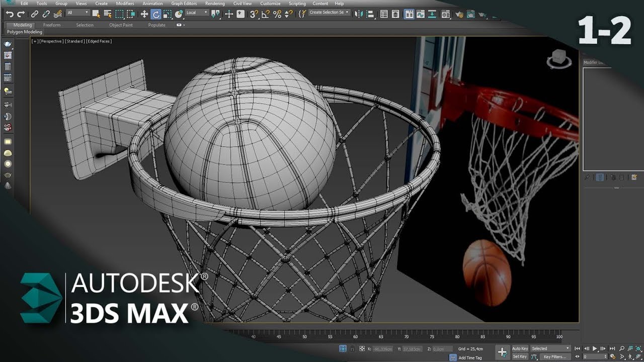Choose the Rectangular Selection Region icon
The image size is (644, 362).
[119, 14]
